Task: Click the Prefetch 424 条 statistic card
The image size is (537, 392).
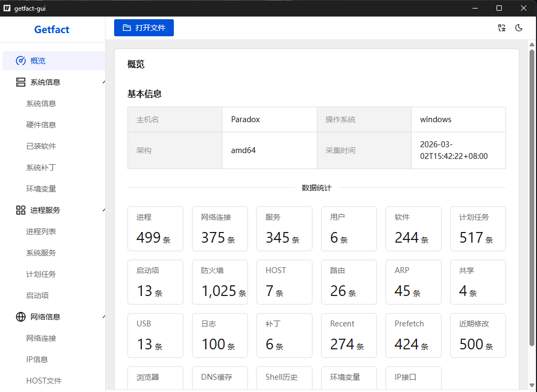Action: (x=413, y=335)
